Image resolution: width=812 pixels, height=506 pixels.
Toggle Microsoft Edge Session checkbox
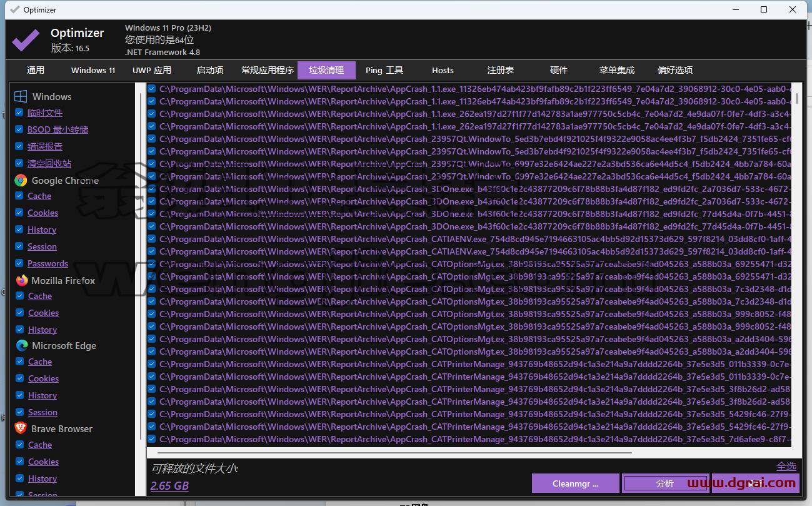(19, 412)
